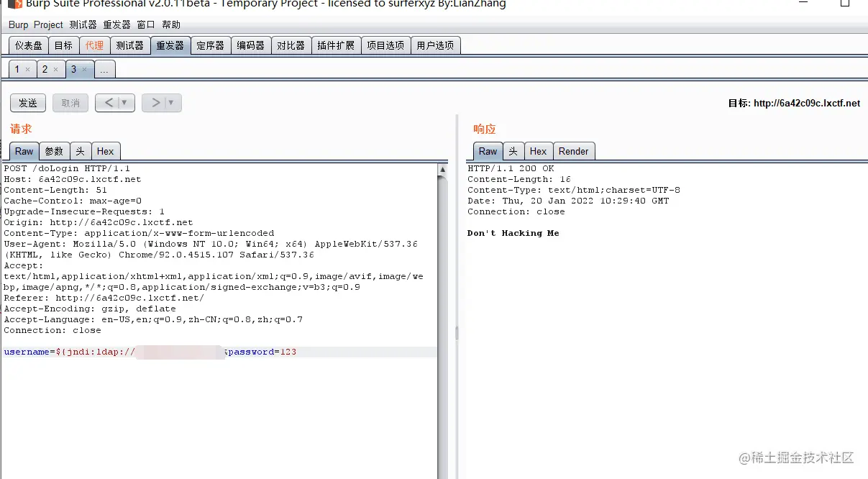
Task: Click the response Date header line
Action: pos(568,201)
